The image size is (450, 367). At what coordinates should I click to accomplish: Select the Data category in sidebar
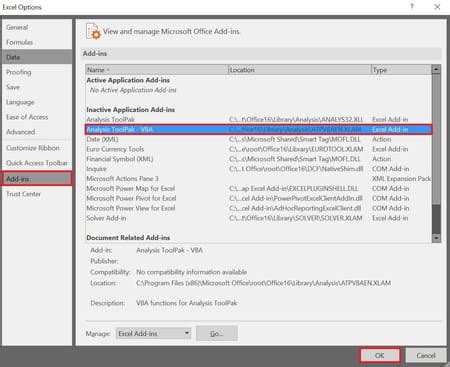pos(37,57)
